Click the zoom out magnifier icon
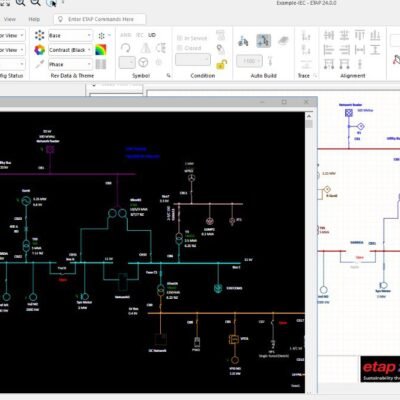This screenshot has height=400, width=400. 35,3
